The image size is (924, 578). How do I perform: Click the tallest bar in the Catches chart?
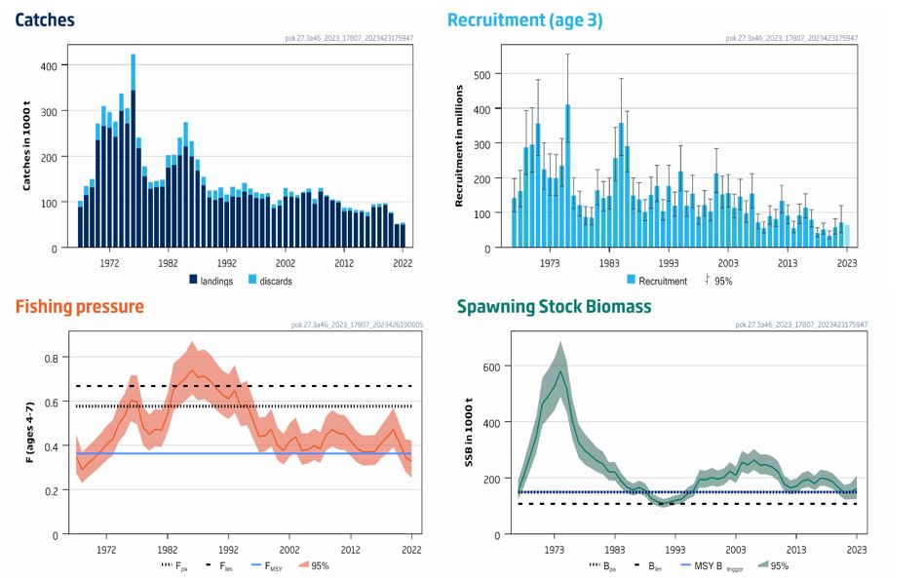click(x=134, y=151)
